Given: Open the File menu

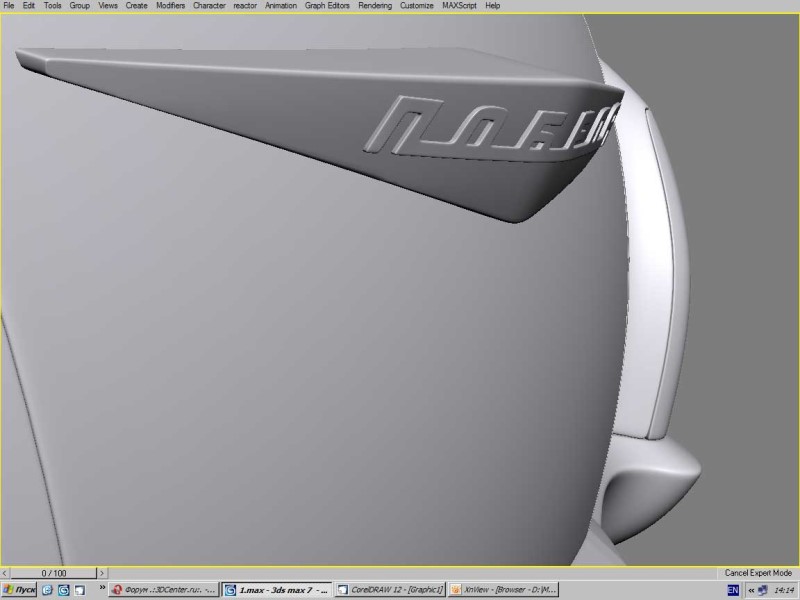Looking at the screenshot, I should 9,6.
